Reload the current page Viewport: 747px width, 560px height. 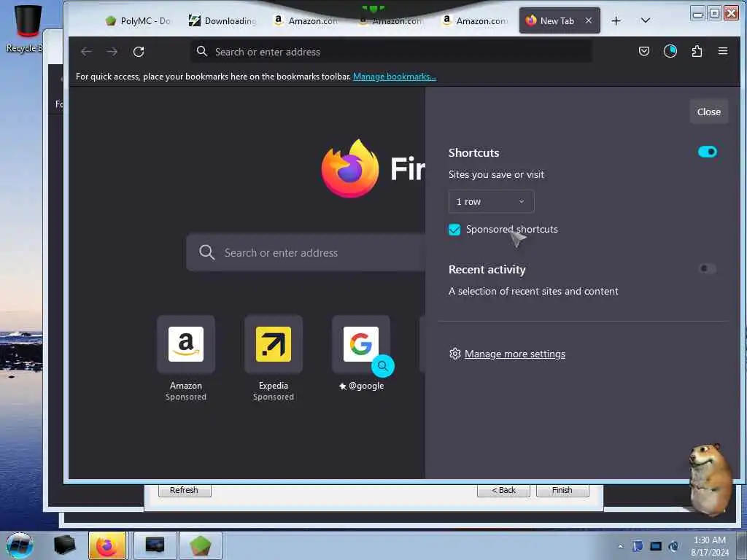pos(139,52)
